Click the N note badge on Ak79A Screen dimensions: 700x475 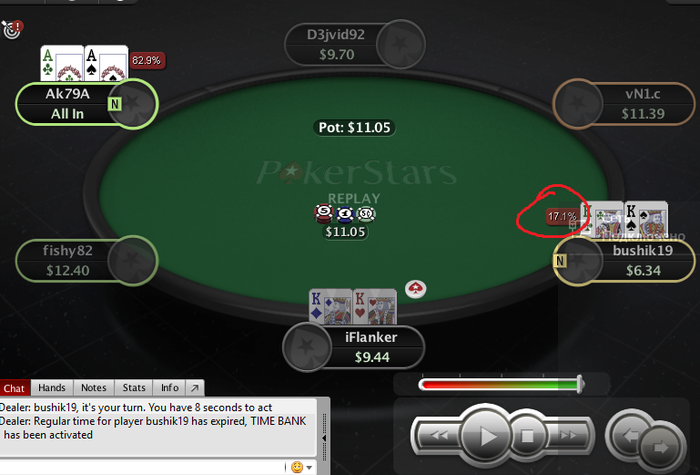tap(115, 104)
